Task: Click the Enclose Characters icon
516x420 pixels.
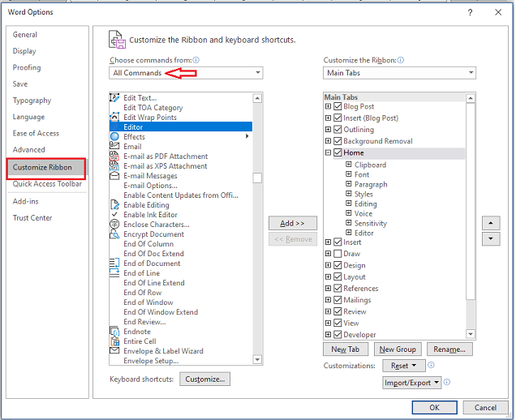Action: [114, 225]
